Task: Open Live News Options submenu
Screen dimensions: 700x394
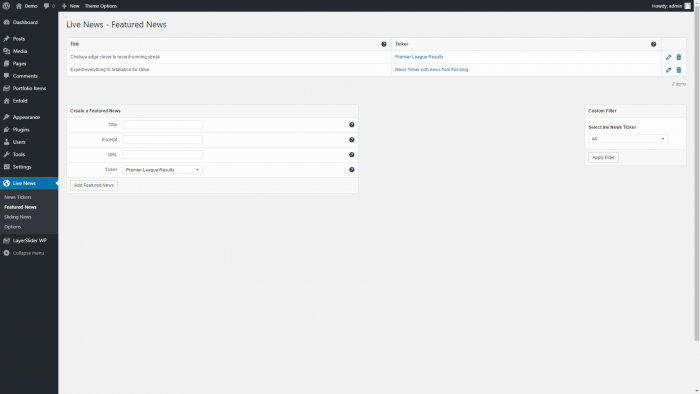Action: (12, 227)
